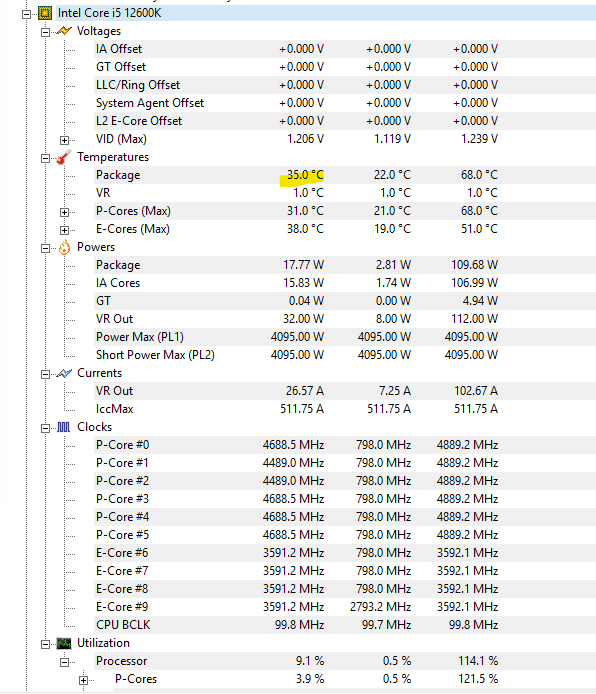Select the E-Core #6 clock row
This screenshot has height=694, width=596.
pyautogui.click(x=345, y=553)
